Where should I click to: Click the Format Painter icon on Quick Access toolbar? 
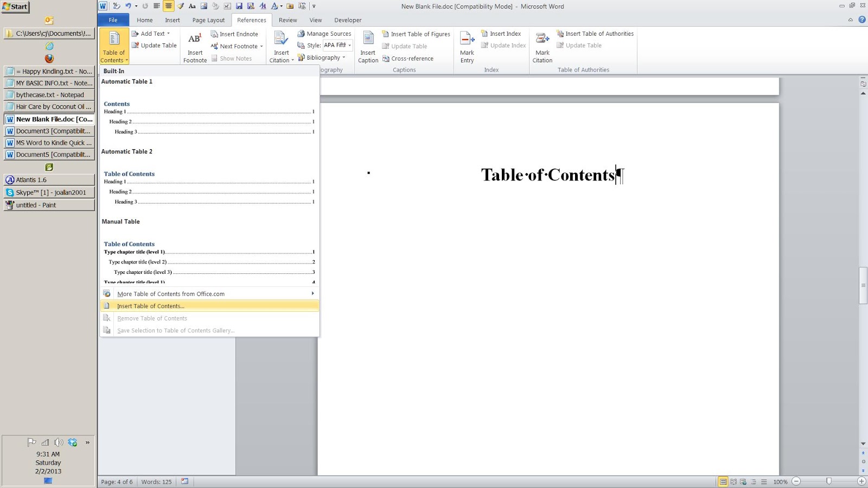click(x=181, y=6)
